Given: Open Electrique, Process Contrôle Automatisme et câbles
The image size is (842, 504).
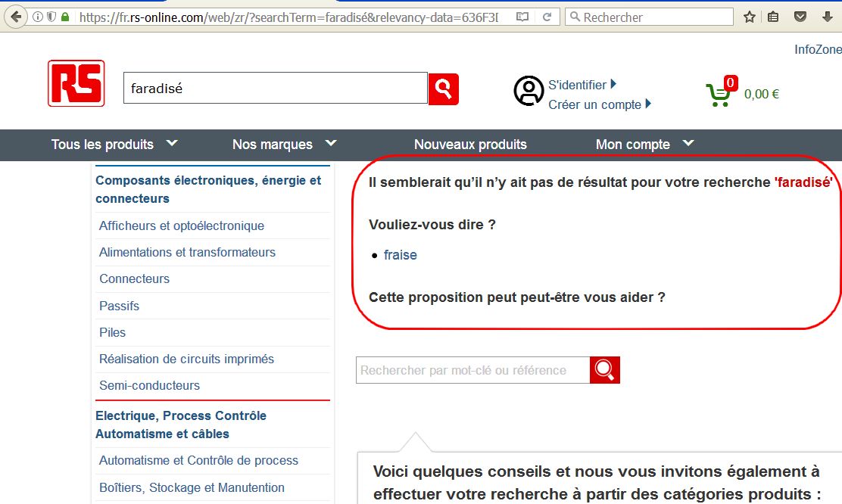Looking at the screenshot, I should click(181, 425).
